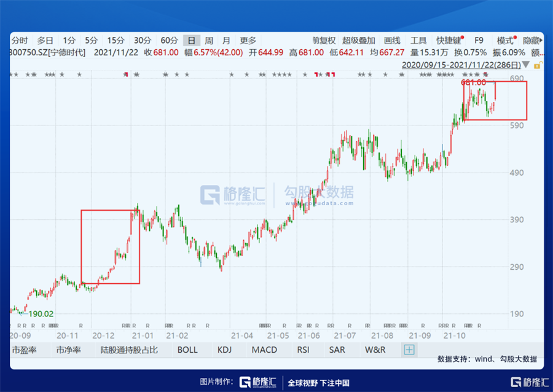Viewport: 553px width, 392px height.
Task: Select the 1分 interval
Action: pyautogui.click(x=69, y=41)
